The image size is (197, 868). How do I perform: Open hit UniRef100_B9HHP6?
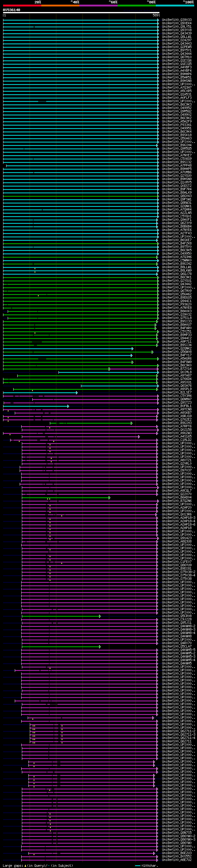[177, 74]
